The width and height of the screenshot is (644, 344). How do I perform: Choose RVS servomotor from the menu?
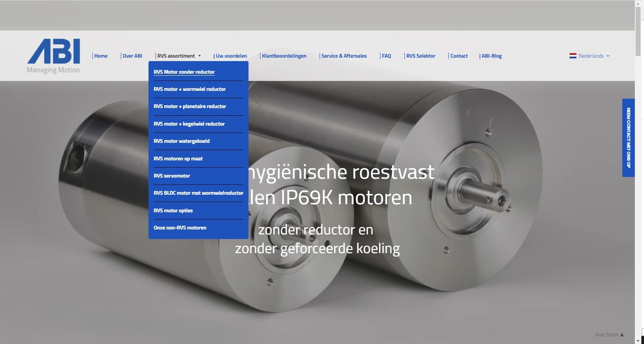coord(172,176)
